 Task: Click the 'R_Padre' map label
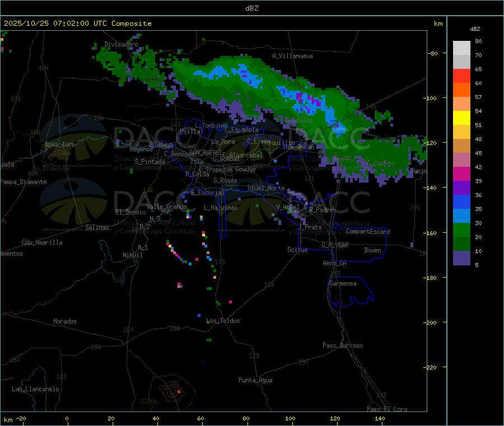pyautogui.click(x=321, y=210)
